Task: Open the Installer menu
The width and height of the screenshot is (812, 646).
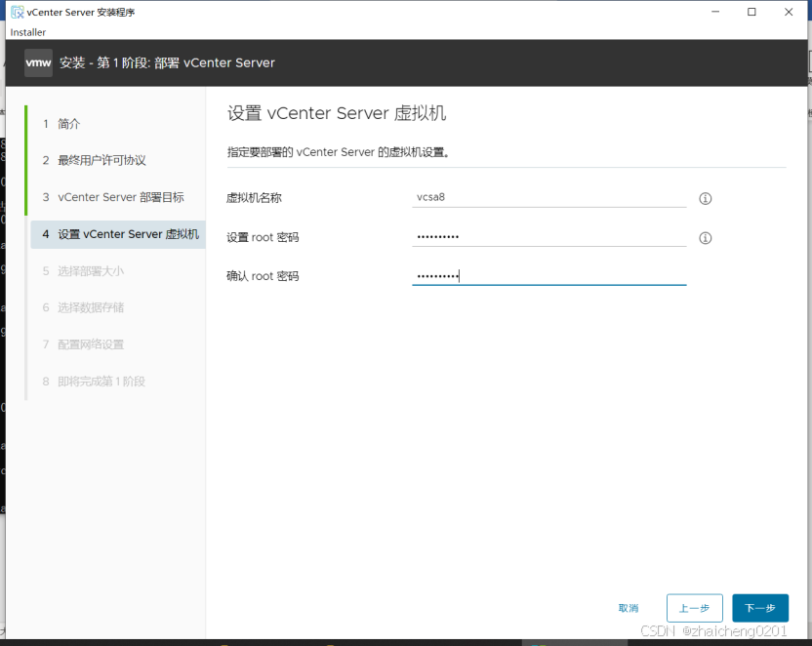Action: pyautogui.click(x=28, y=32)
